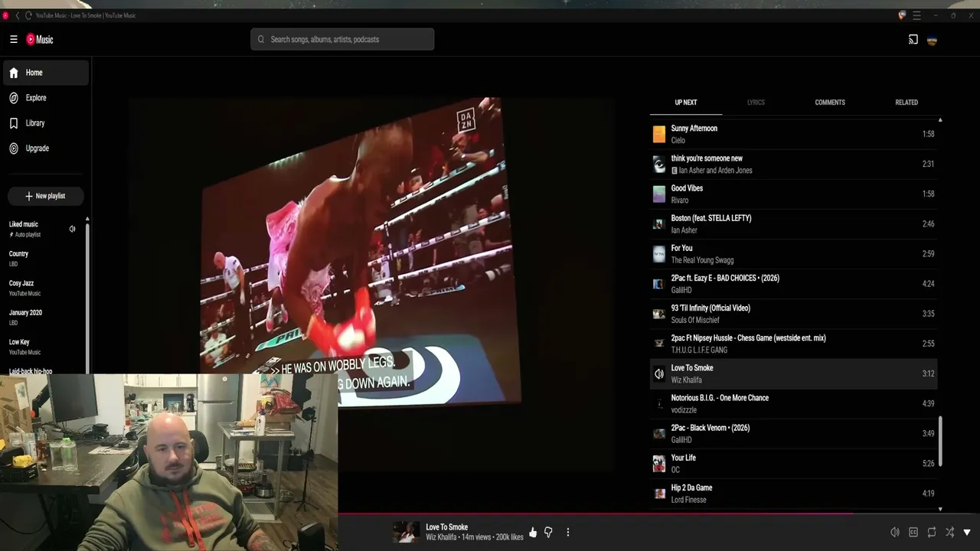Play Notorious B.I.G. - One More Chance
The height and width of the screenshot is (551, 980).
click(x=793, y=403)
